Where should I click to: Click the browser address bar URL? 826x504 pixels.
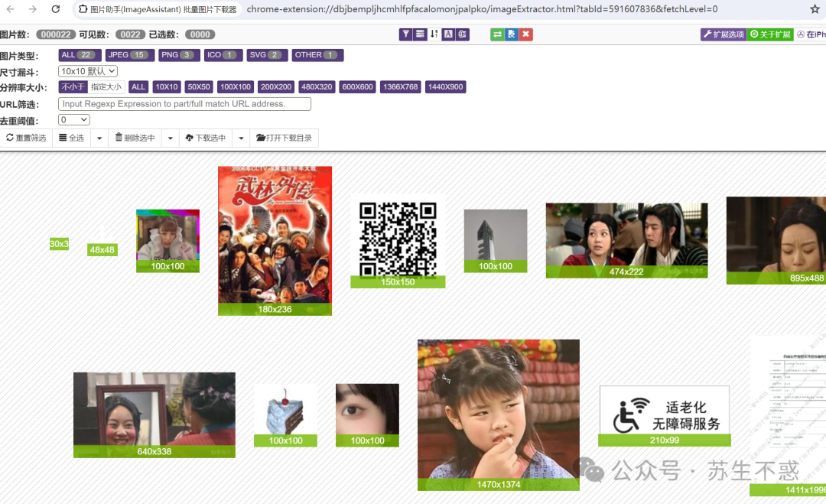point(482,9)
